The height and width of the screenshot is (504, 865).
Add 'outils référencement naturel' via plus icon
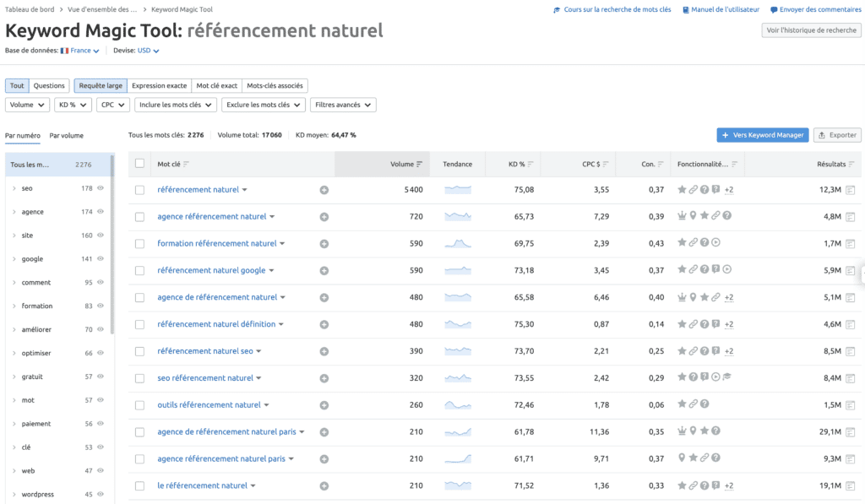[x=324, y=405]
